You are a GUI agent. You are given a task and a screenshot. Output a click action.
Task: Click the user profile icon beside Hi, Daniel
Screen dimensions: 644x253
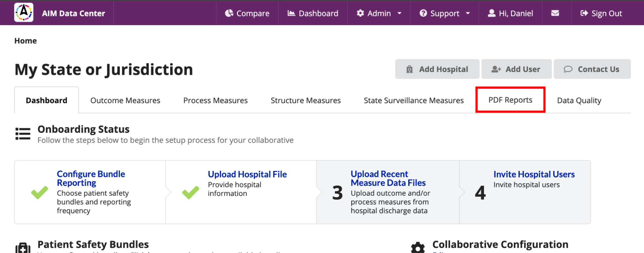(x=492, y=13)
